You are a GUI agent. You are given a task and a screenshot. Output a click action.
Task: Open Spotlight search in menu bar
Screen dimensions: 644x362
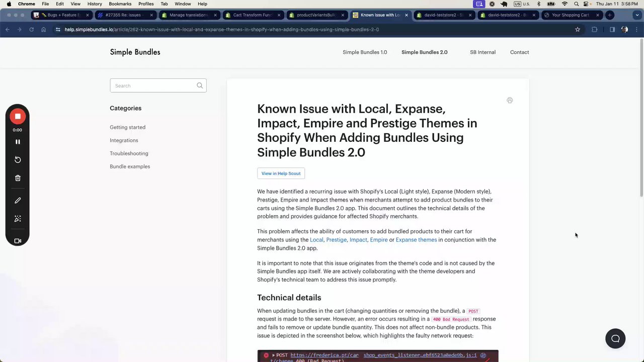point(576,4)
